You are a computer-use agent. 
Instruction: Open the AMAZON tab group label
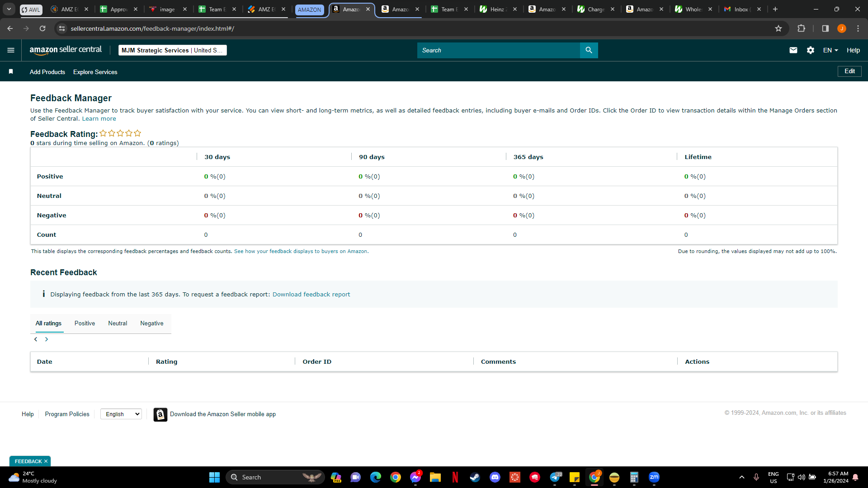(x=309, y=9)
